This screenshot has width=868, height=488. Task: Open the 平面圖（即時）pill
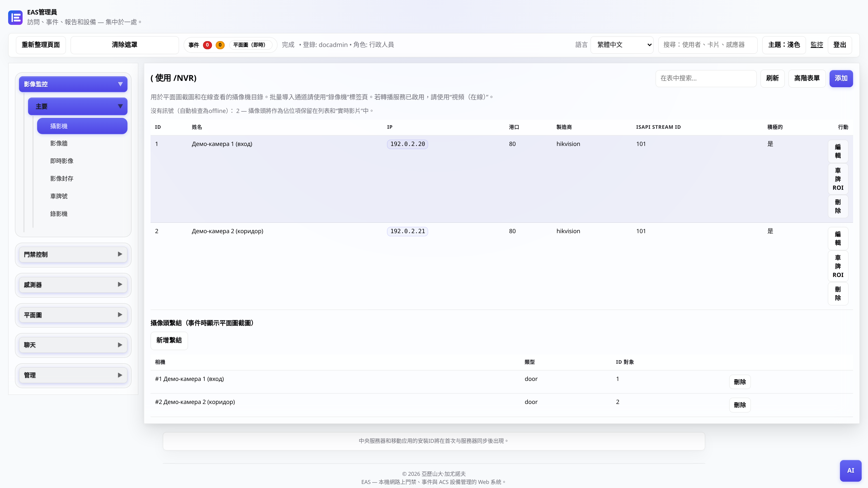click(250, 45)
